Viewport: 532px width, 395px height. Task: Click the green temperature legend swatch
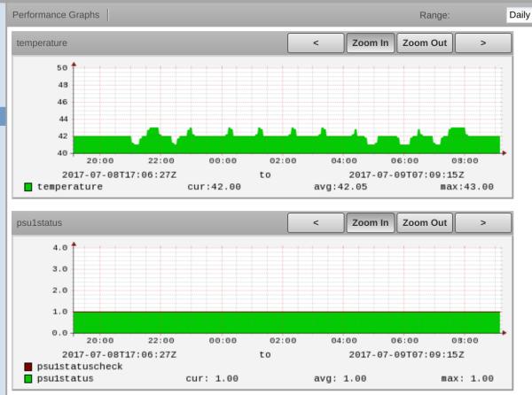click(28, 187)
